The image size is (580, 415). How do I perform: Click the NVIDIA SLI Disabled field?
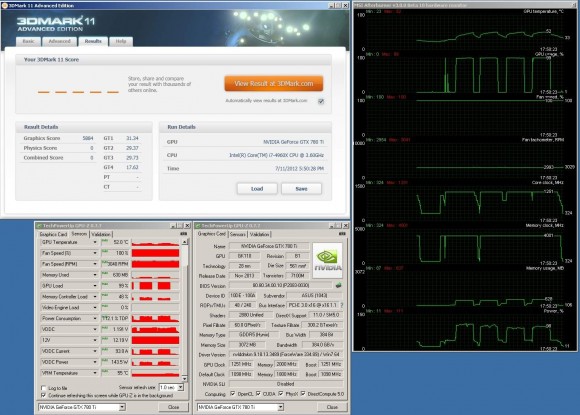coord(286,384)
